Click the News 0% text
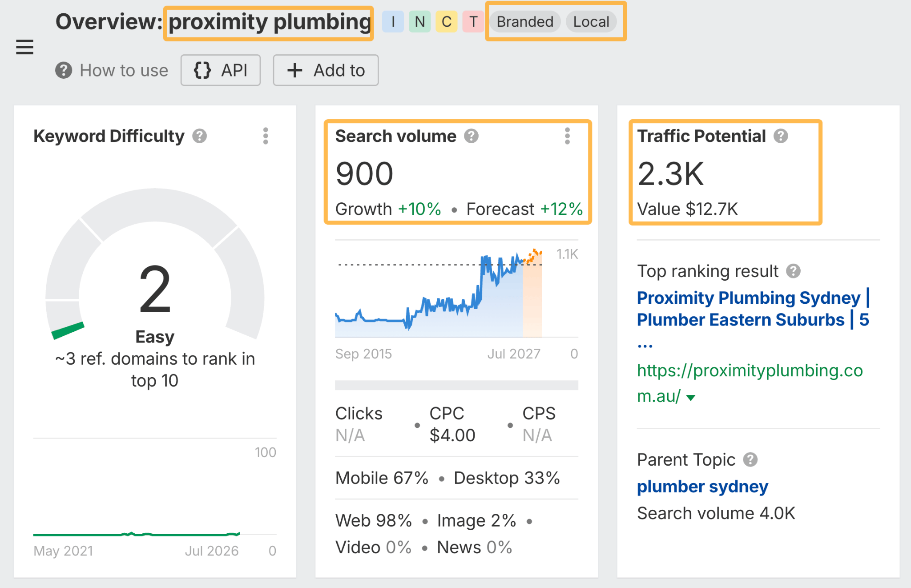Screen dimensions: 911x588 (x=475, y=547)
